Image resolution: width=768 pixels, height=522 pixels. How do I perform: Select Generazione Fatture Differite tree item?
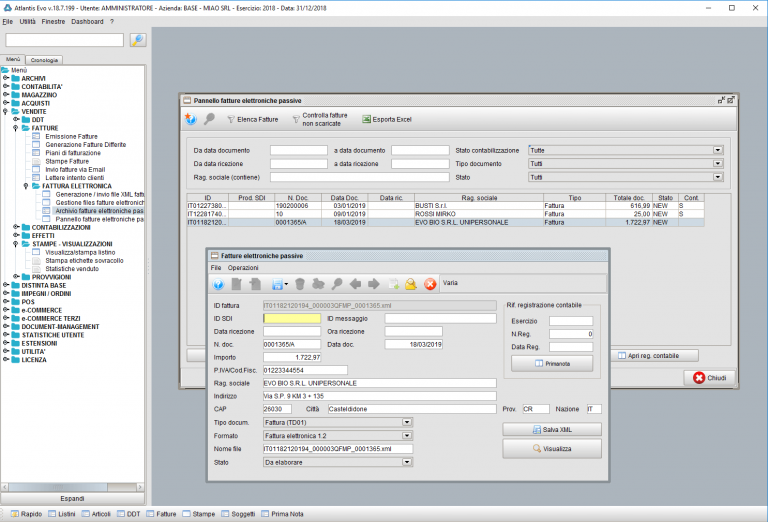point(86,144)
